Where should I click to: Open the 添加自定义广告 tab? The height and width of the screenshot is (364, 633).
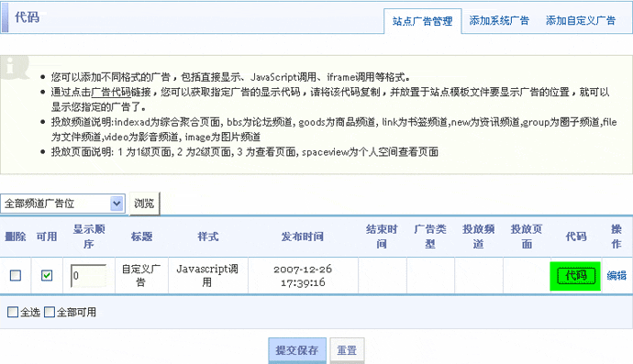(581, 20)
